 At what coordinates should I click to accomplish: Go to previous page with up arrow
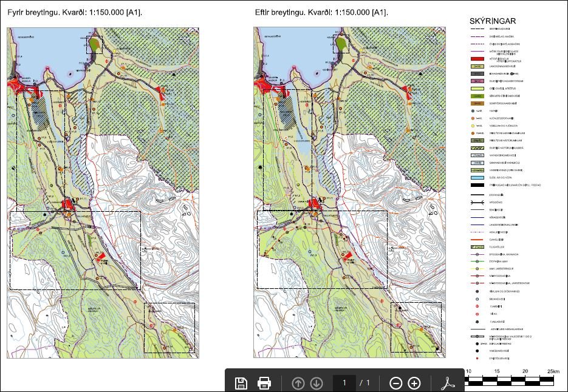(298, 383)
